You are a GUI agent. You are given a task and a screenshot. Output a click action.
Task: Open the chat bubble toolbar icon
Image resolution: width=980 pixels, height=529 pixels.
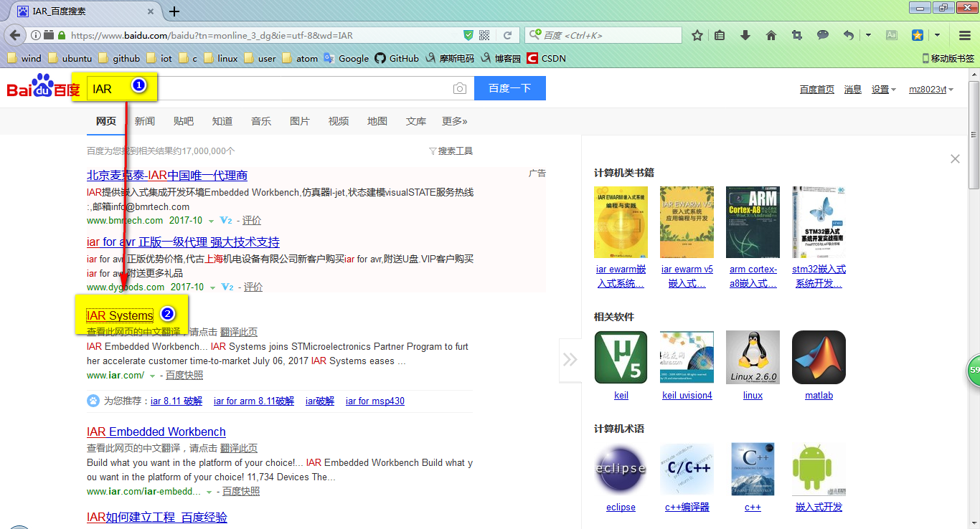[x=823, y=35]
